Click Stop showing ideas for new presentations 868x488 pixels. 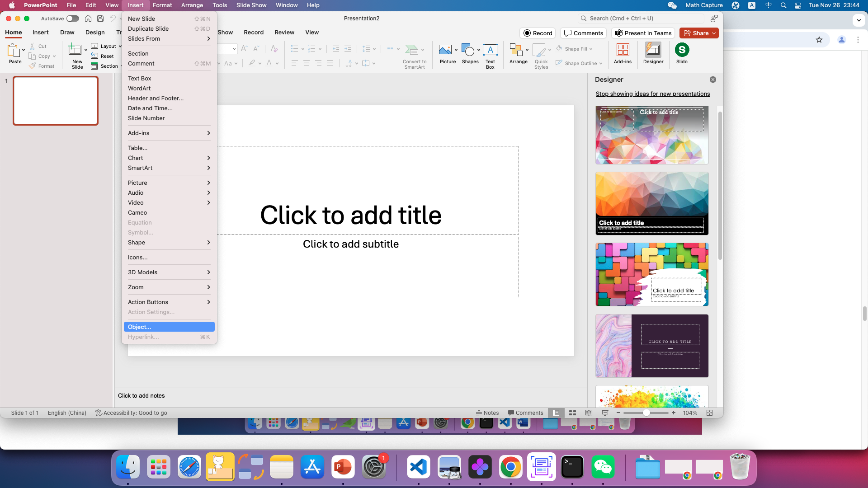653,94
